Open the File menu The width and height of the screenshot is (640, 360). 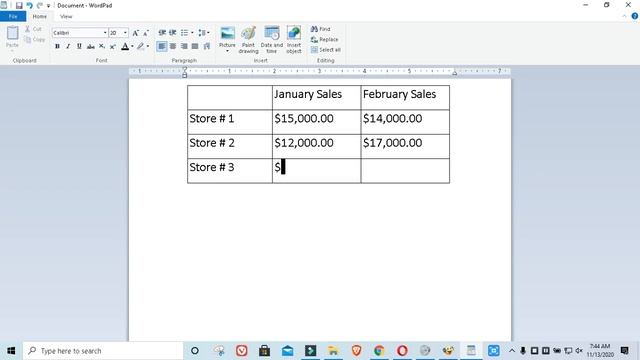click(x=13, y=16)
